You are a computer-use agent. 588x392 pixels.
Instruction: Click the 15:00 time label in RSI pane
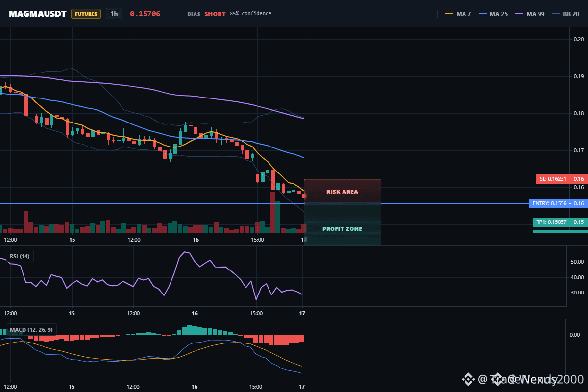[x=256, y=313]
